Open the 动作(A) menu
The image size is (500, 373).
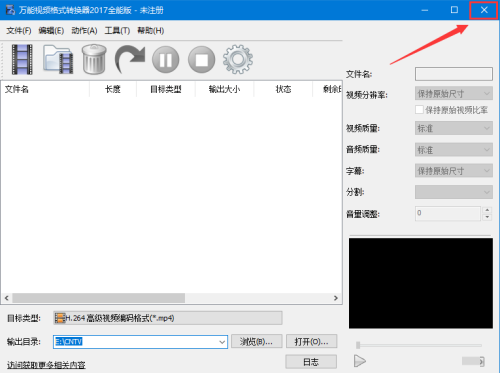(x=84, y=31)
